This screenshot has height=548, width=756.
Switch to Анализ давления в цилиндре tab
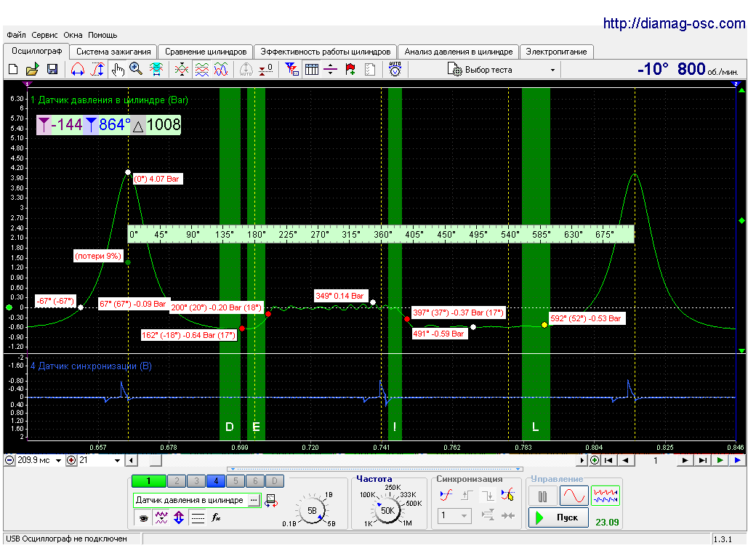pyautogui.click(x=459, y=52)
